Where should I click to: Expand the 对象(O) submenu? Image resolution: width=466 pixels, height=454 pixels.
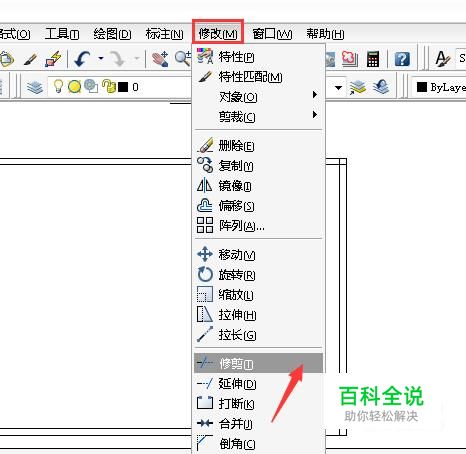point(258,97)
